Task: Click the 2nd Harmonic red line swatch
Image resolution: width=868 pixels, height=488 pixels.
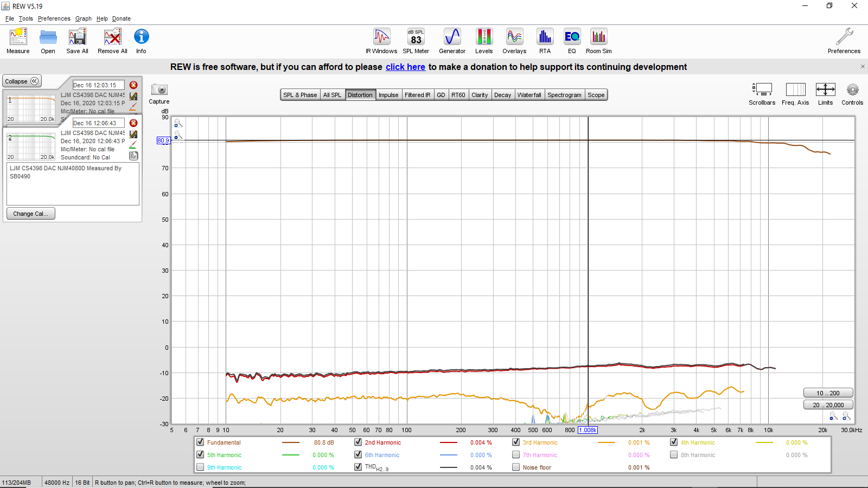Action: click(x=448, y=442)
